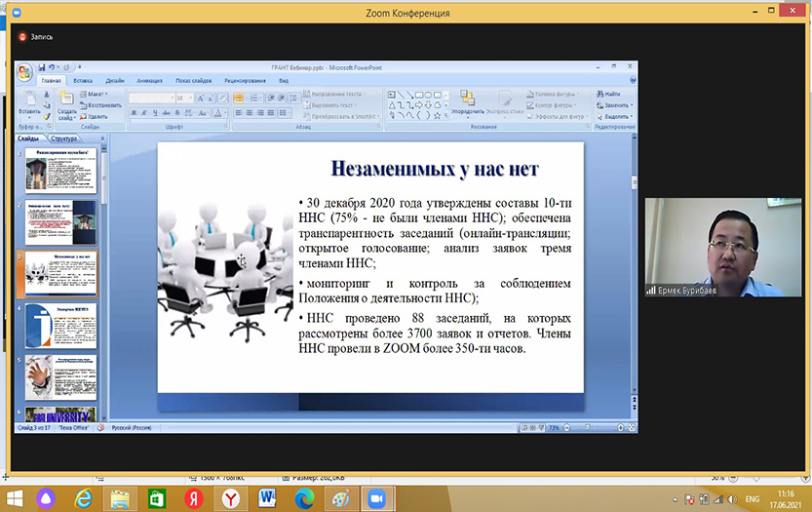Expand the Макет layout dropdown
Image resolution: width=812 pixels, height=512 pixels.
click(97, 94)
